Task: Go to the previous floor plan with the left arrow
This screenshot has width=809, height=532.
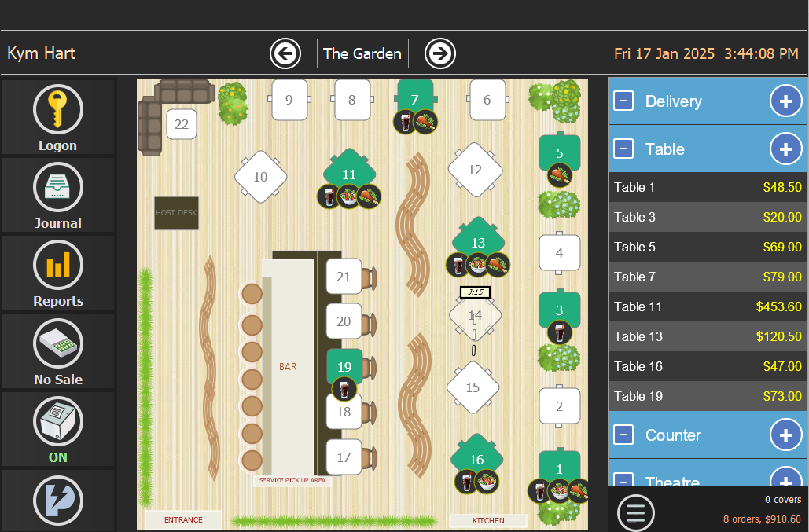Action: (285, 53)
